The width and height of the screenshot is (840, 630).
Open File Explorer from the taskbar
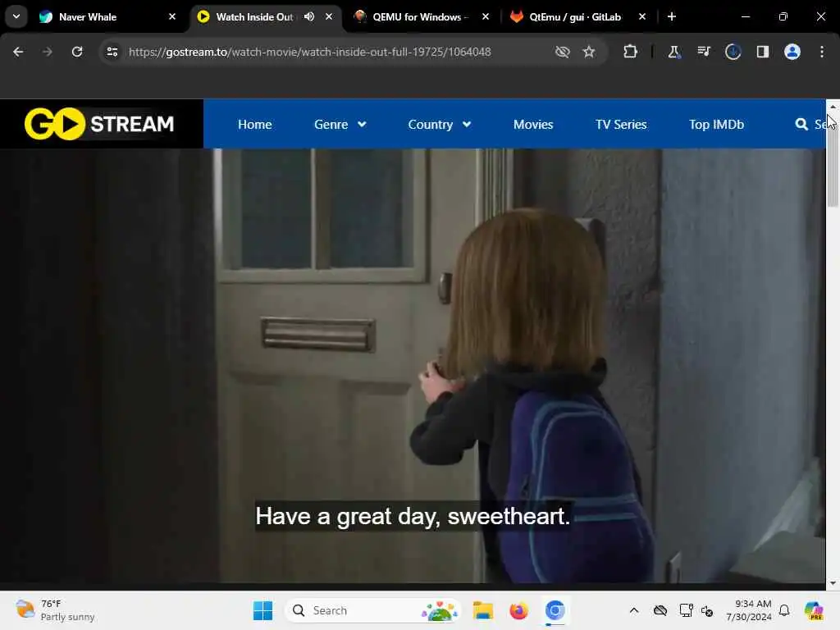click(482, 610)
